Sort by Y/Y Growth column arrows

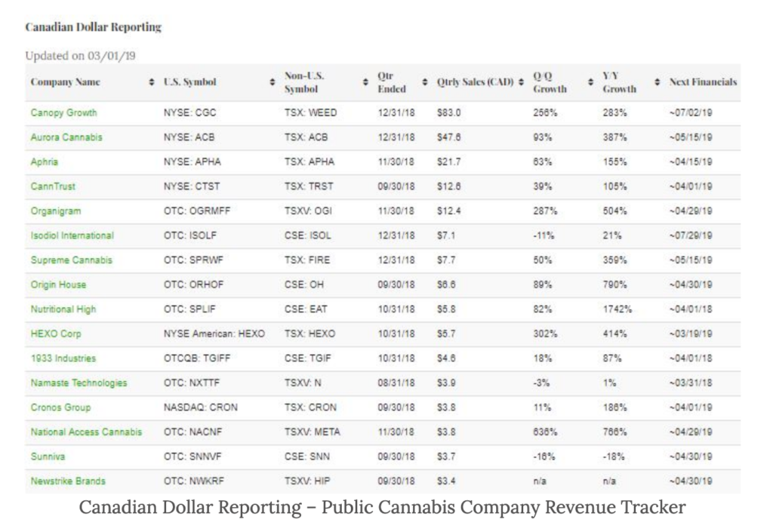(x=658, y=82)
